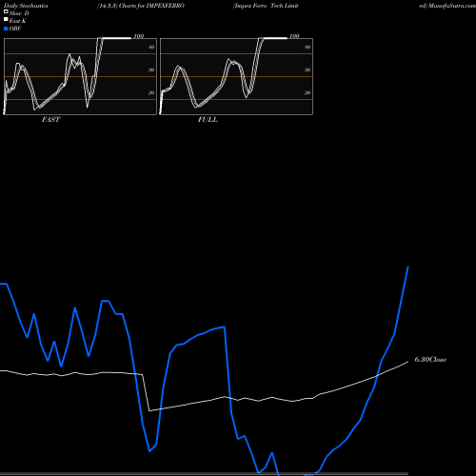Click the '6.30Close' price label
The width and height of the screenshot is (476, 476).
(430, 360)
